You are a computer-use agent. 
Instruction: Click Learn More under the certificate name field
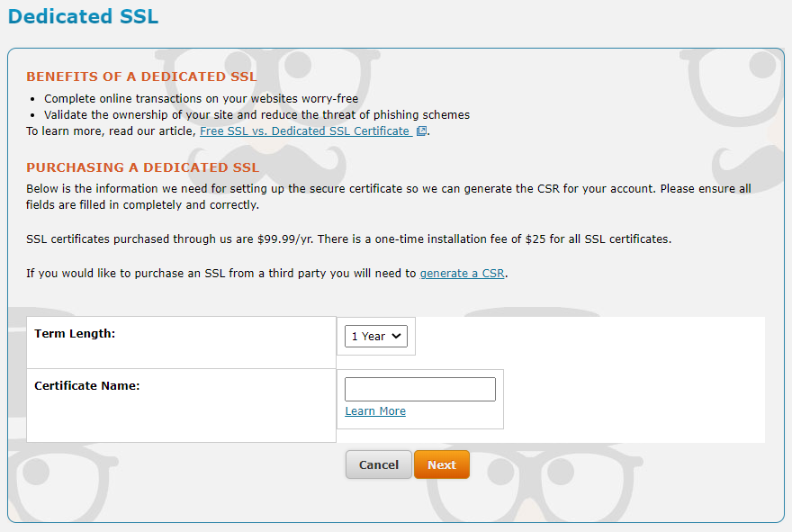click(x=375, y=411)
